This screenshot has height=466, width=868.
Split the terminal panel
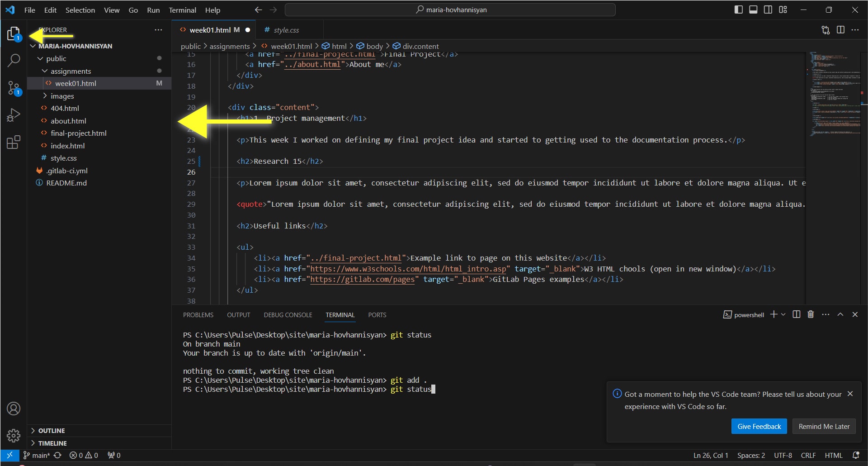797,314
